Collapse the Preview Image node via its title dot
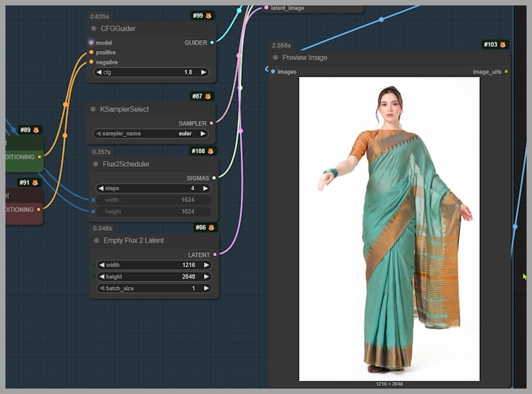532x394 pixels. 275,58
